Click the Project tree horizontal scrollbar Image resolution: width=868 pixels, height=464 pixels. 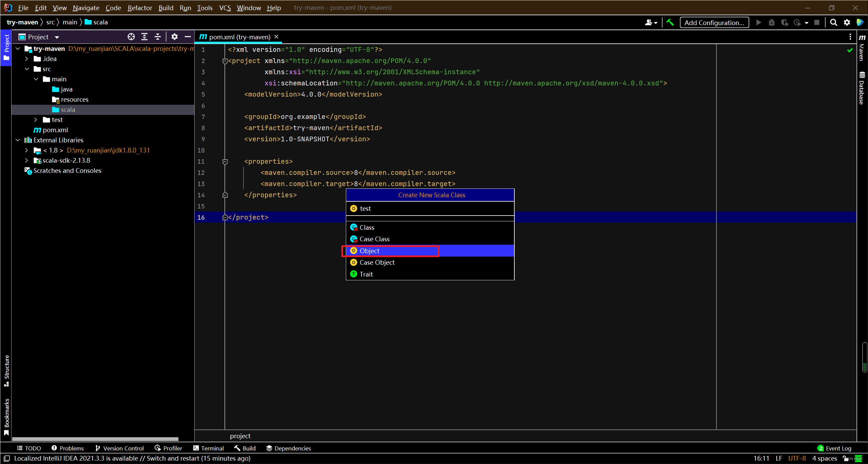[95, 439]
